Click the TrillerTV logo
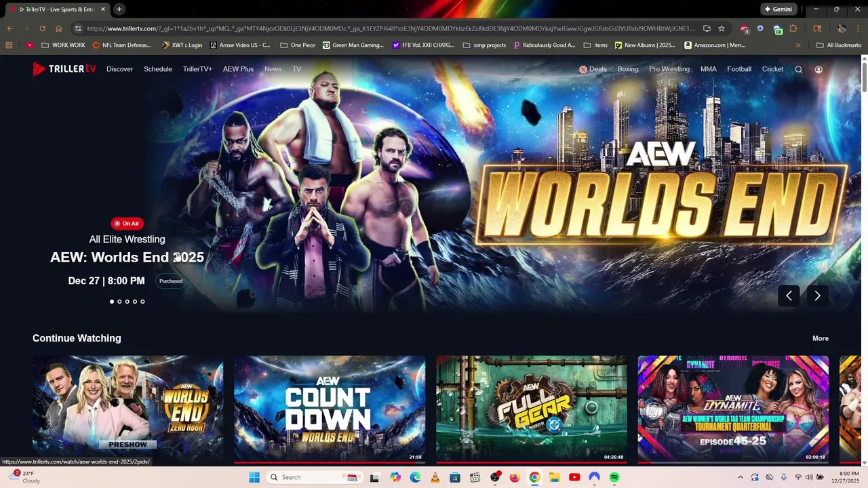The height and width of the screenshot is (488, 868). [x=64, y=68]
